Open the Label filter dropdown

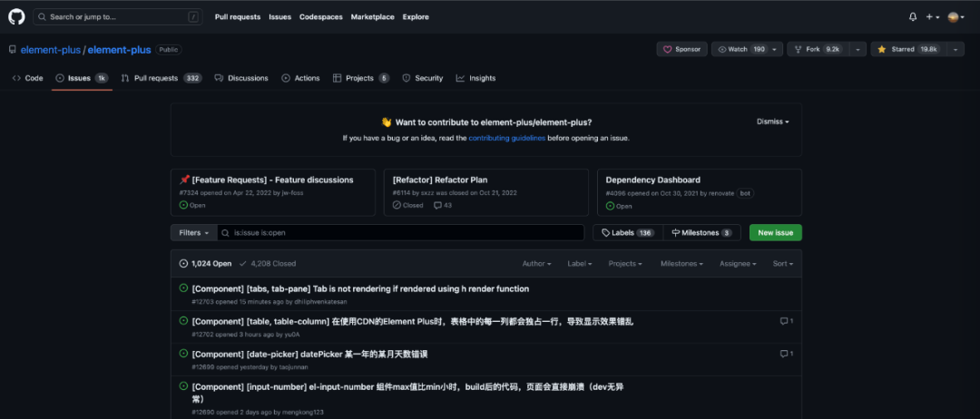click(579, 264)
